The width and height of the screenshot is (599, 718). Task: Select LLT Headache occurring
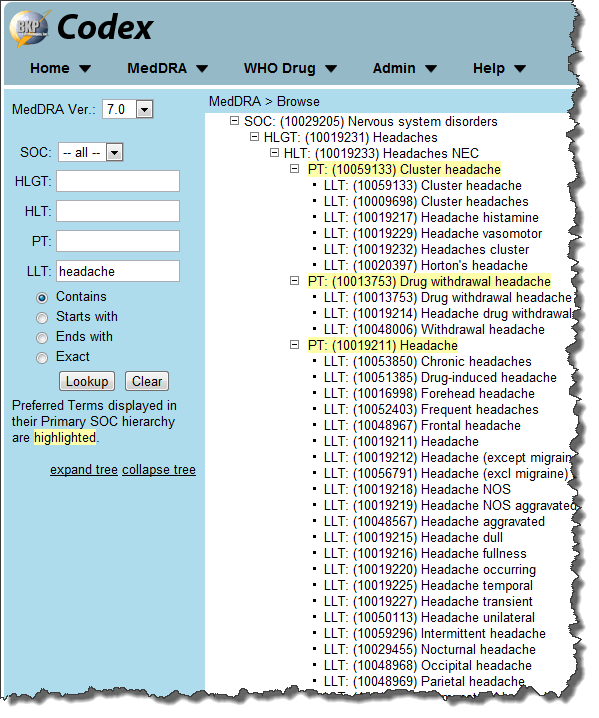[x=430, y=570]
